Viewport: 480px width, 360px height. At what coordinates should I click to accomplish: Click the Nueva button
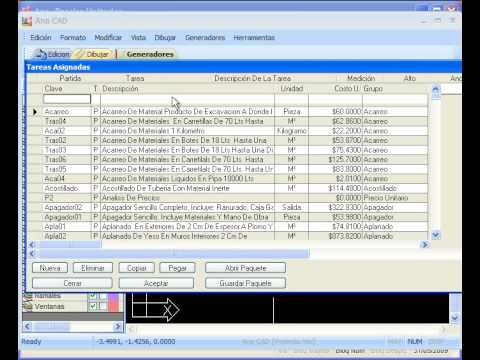point(50,268)
